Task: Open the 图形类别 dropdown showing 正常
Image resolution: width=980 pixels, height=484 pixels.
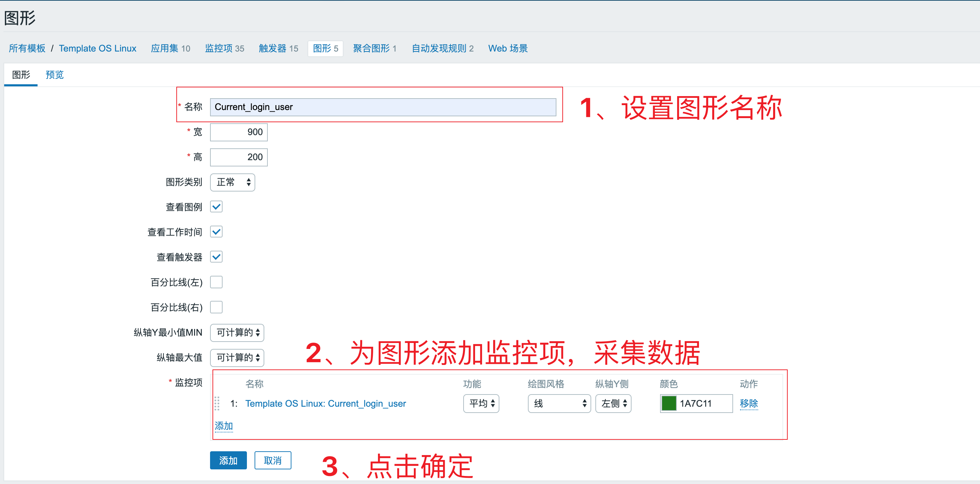Action: [x=232, y=182]
